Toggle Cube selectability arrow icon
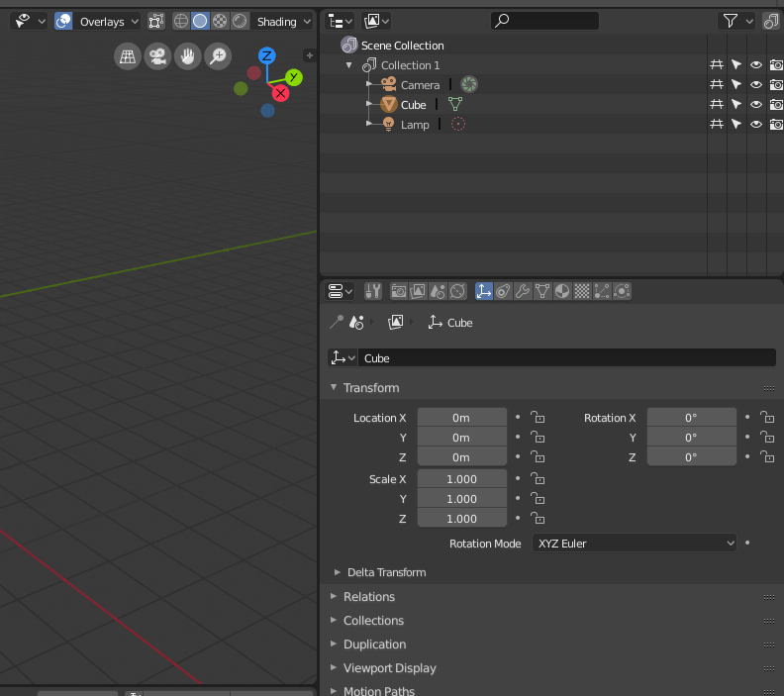The width and height of the screenshot is (784, 696). pyautogui.click(x=736, y=104)
